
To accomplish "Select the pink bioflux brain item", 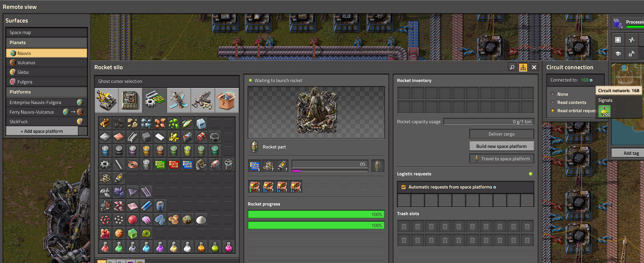I will pyautogui.click(x=146, y=220).
